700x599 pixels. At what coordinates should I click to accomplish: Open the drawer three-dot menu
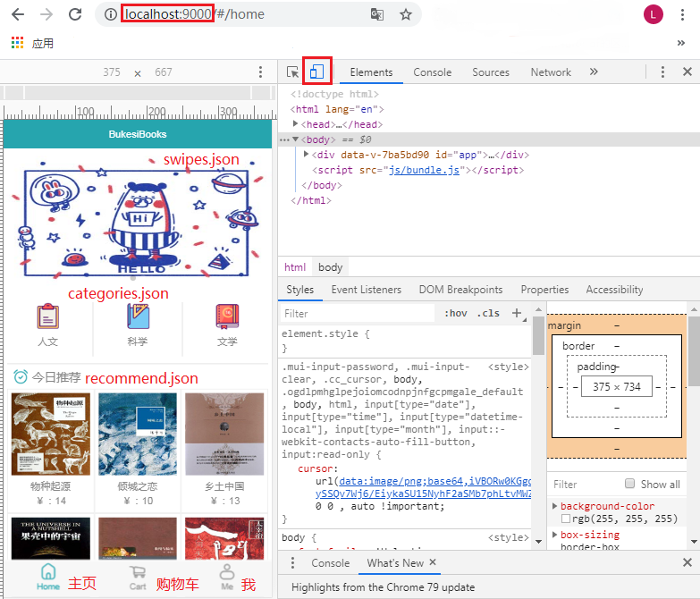tap(292, 562)
